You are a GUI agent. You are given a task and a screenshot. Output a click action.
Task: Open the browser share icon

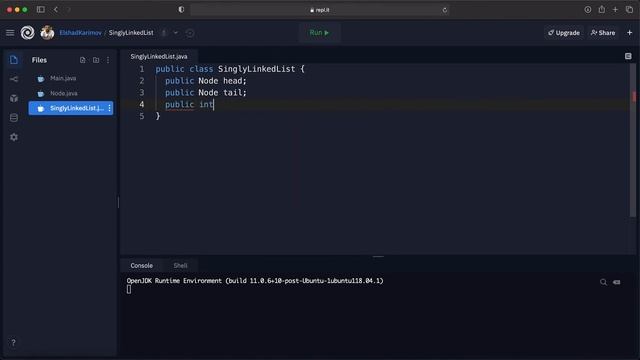point(602,9)
